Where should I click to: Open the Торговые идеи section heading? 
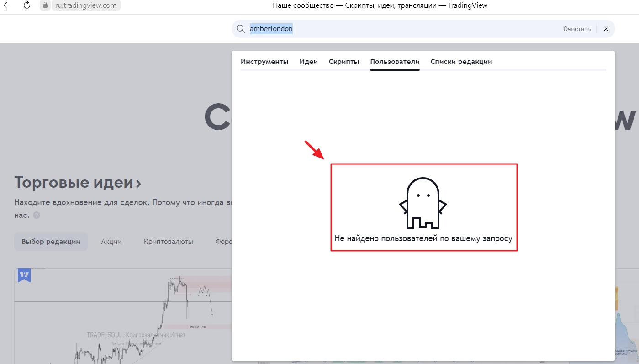click(78, 183)
